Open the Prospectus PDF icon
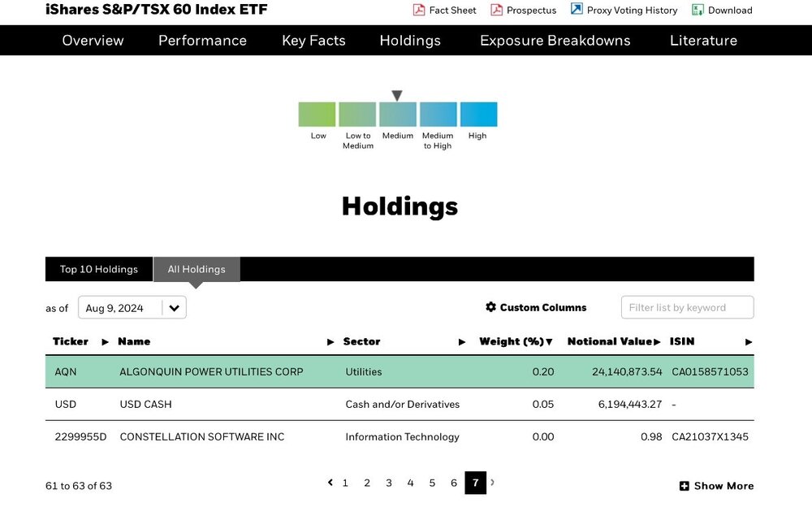The image size is (812, 516). (x=496, y=10)
